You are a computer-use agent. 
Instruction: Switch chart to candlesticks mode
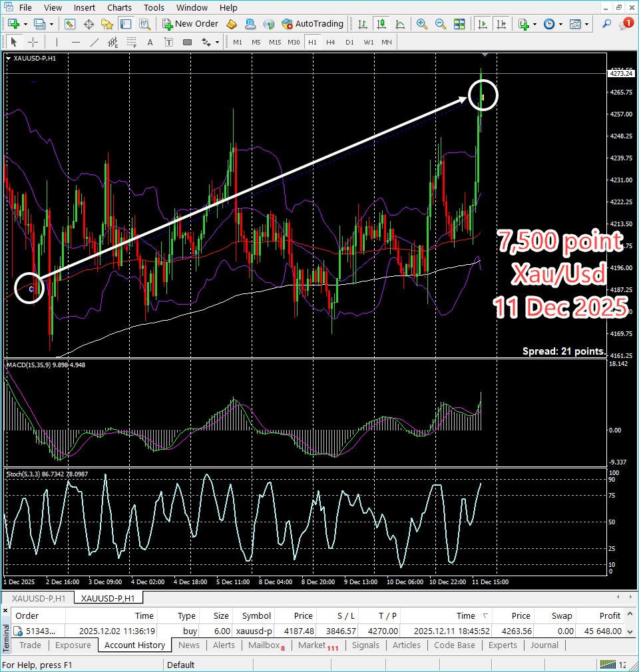pyautogui.click(x=381, y=24)
